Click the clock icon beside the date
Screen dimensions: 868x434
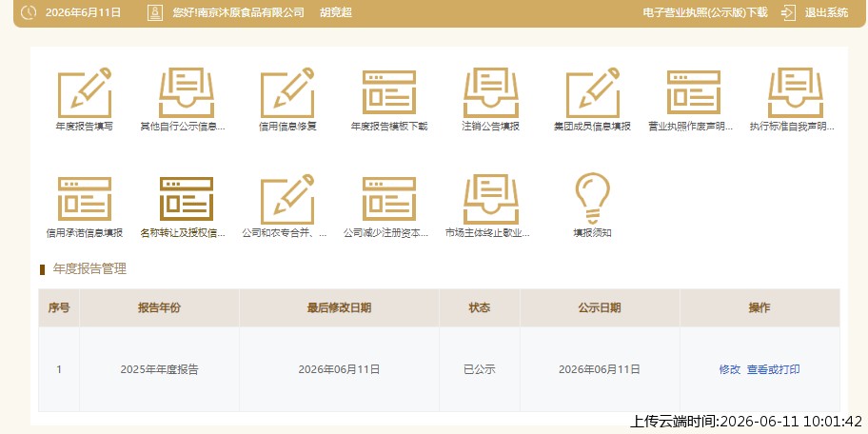click(x=29, y=12)
